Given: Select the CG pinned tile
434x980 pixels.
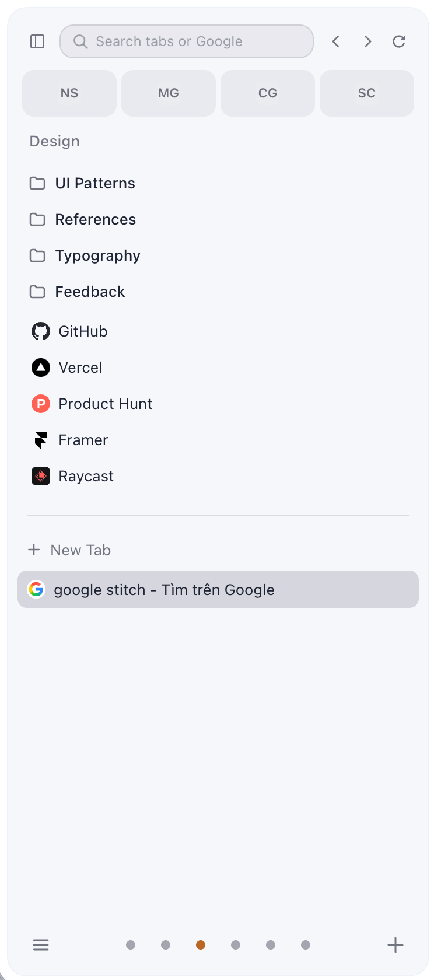Looking at the screenshot, I should tap(268, 93).
